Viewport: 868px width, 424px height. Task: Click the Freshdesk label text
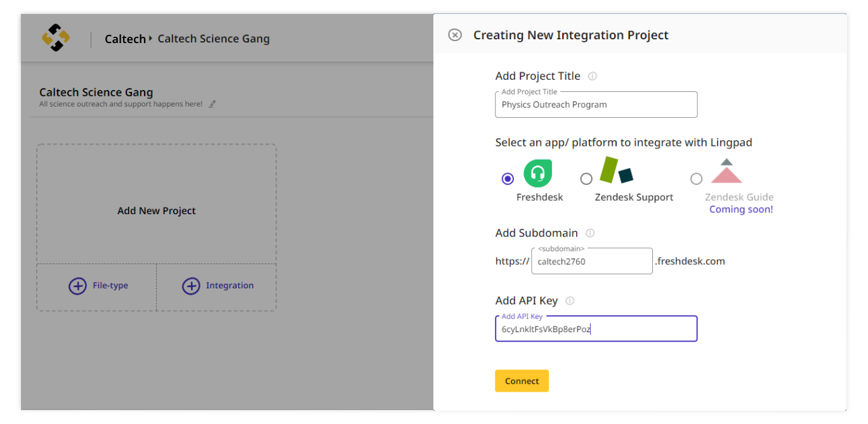click(x=540, y=197)
